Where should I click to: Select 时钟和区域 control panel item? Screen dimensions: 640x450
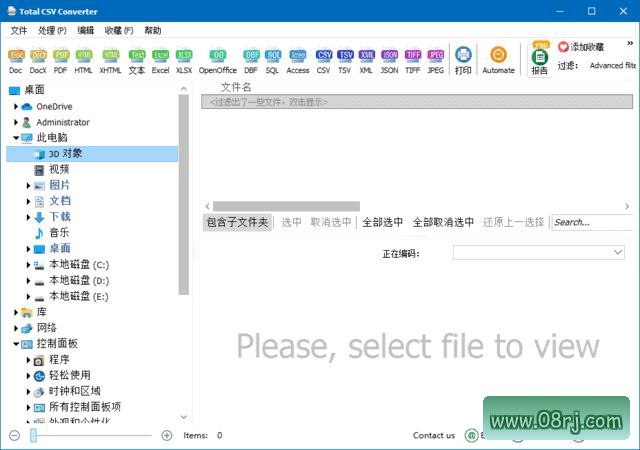point(74,391)
